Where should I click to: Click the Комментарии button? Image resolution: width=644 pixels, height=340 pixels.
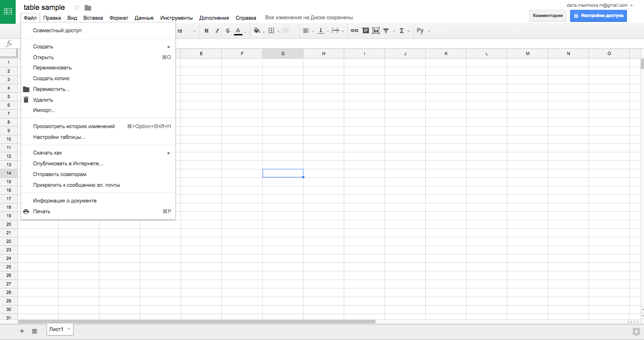point(548,16)
